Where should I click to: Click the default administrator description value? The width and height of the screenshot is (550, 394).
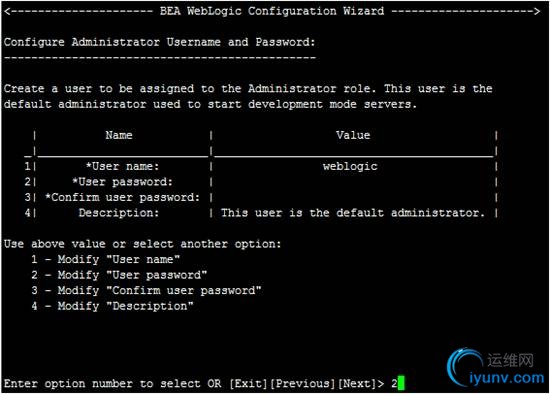tap(353, 213)
